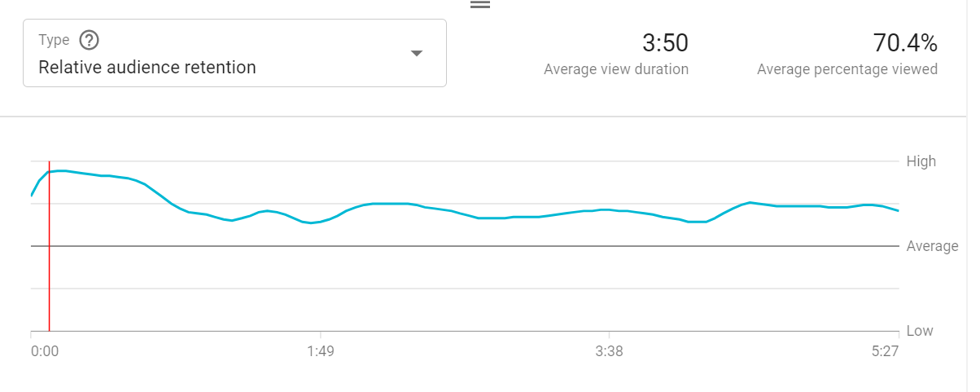Viewport: 980px width, 392px height.
Task: Click the "High" axis label
Action: coord(921,161)
